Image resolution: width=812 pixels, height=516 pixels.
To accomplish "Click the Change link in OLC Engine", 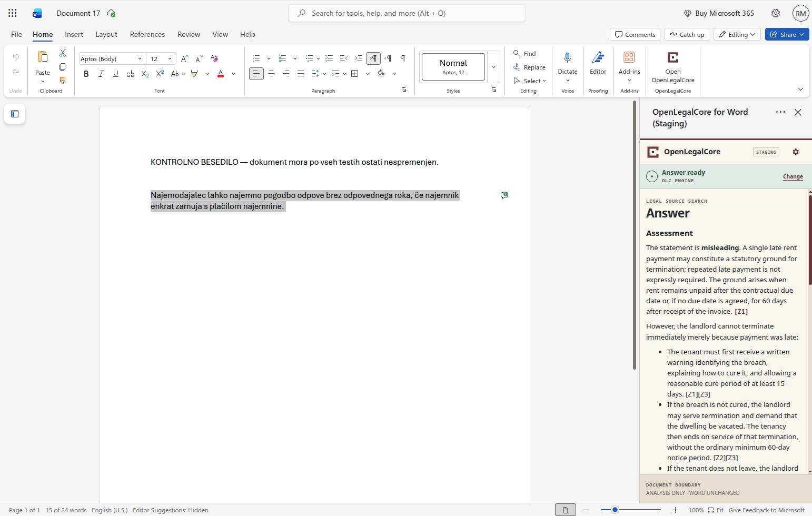I will [x=793, y=176].
